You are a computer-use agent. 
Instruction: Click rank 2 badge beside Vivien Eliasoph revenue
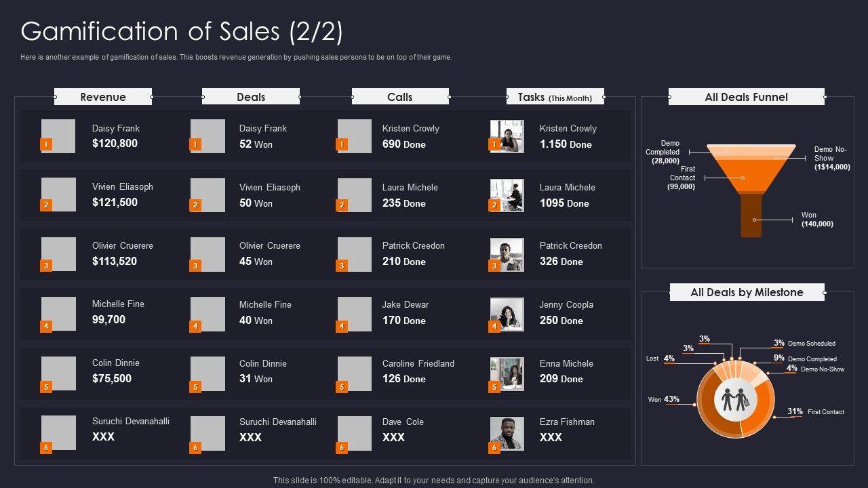[x=46, y=205]
